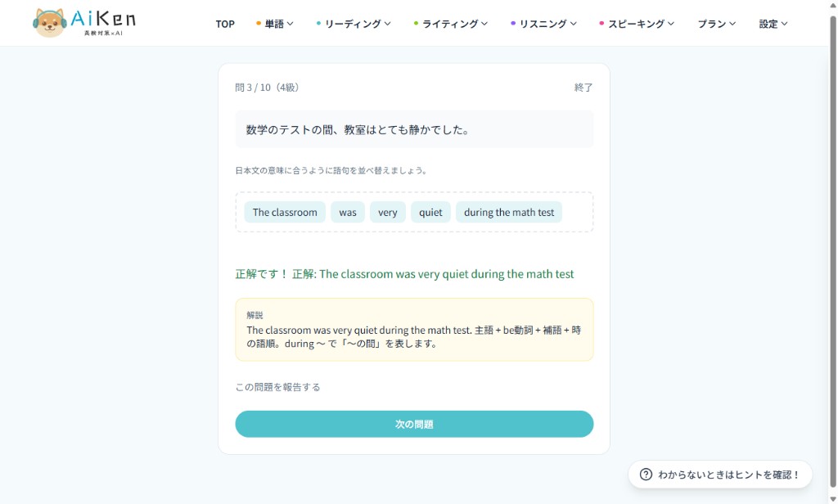The image size is (838, 504).
Task: Click the question counter 問 3 / 10
Action: (x=268, y=88)
